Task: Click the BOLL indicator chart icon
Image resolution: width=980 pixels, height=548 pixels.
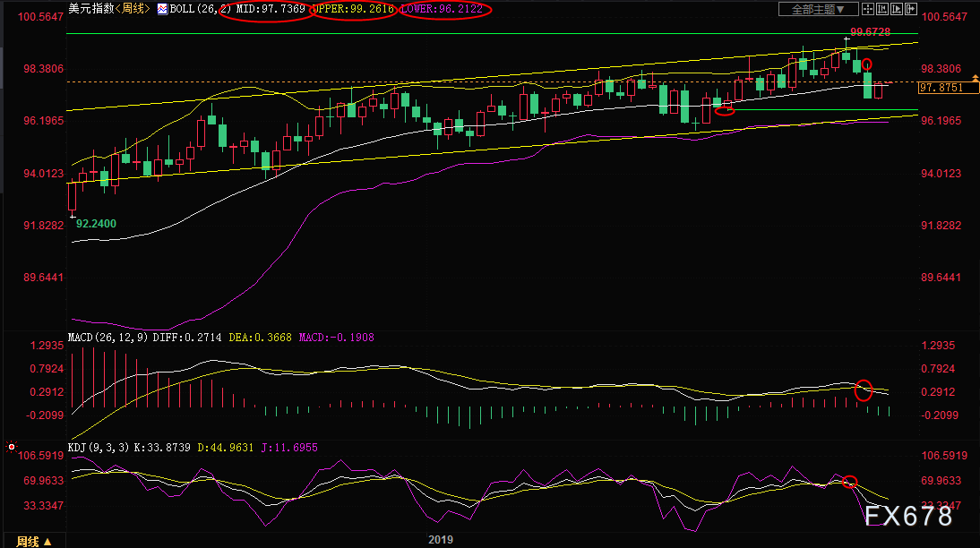Action: [162, 9]
